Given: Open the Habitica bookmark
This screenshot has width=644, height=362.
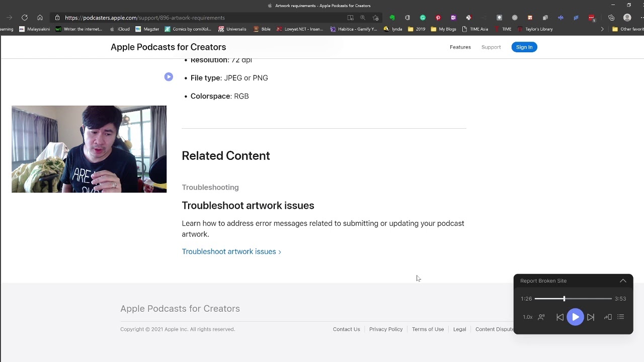Looking at the screenshot, I should (354, 29).
